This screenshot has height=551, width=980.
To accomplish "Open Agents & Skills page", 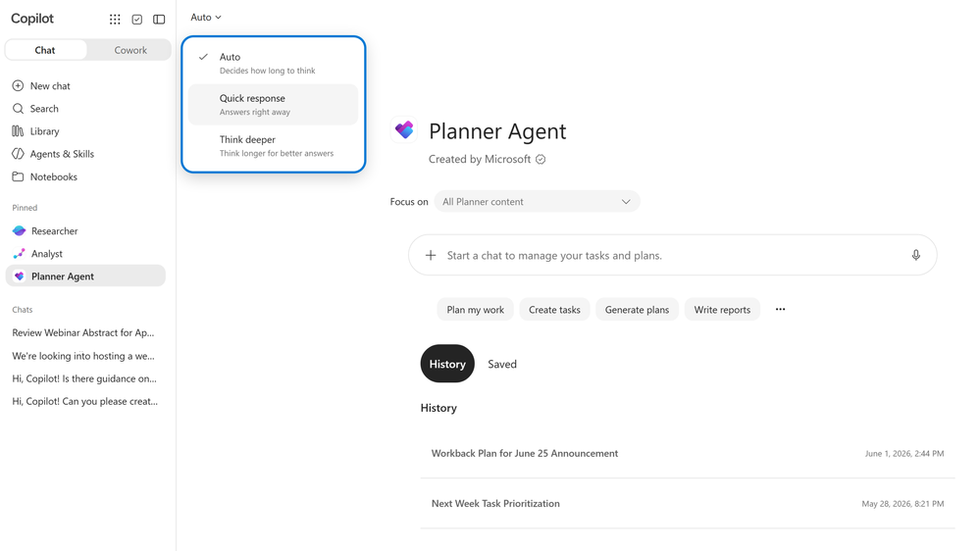I will 85,154.
